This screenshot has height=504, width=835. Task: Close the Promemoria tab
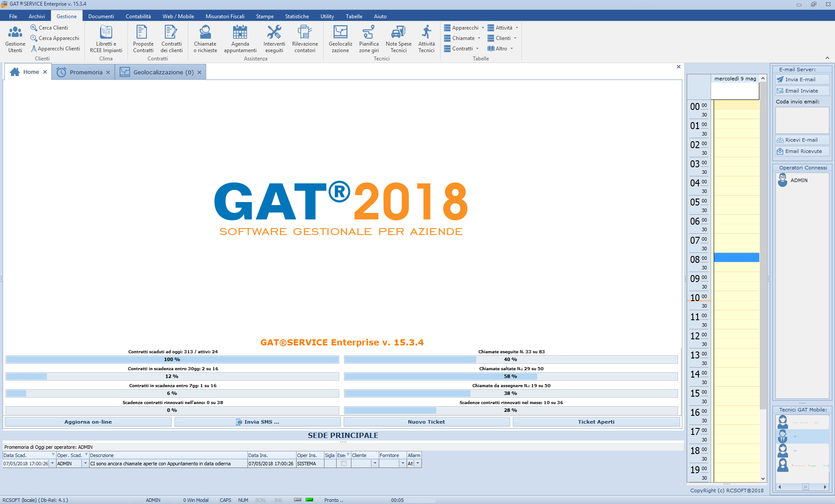(108, 73)
